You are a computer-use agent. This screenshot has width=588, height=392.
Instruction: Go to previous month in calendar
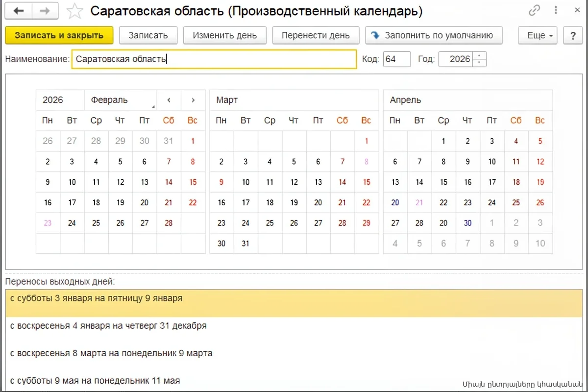point(169,100)
